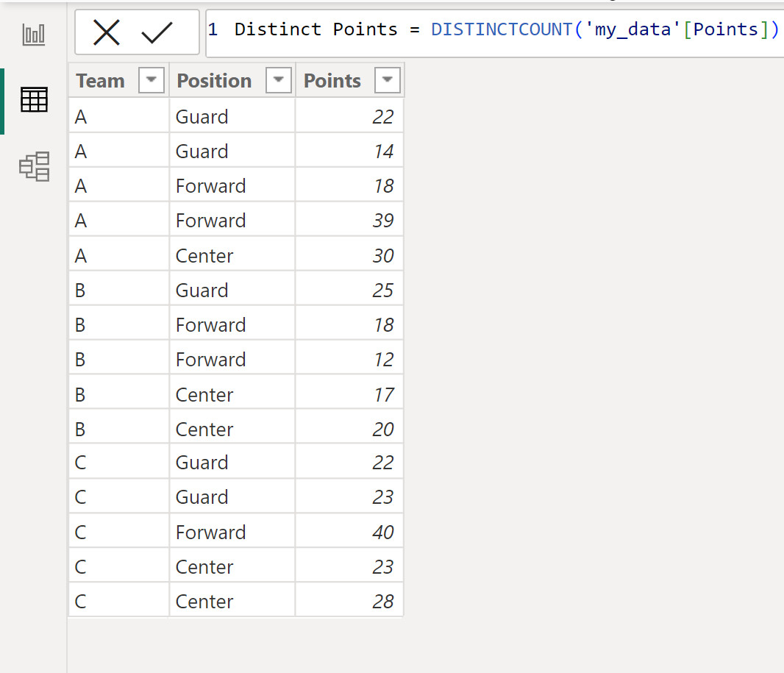The height and width of the screenshot is (673, 784).
Task: Select the Team column header
Action: click(x=101, y=79)
